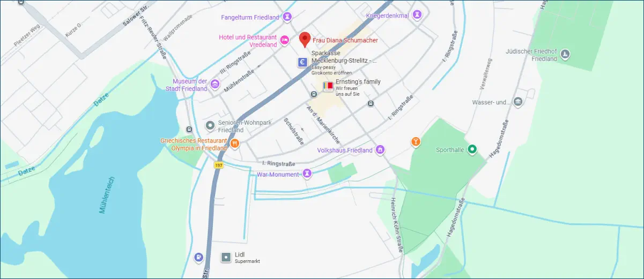Click the Museum der Stadt Friedland icon

tap(214, 84)
